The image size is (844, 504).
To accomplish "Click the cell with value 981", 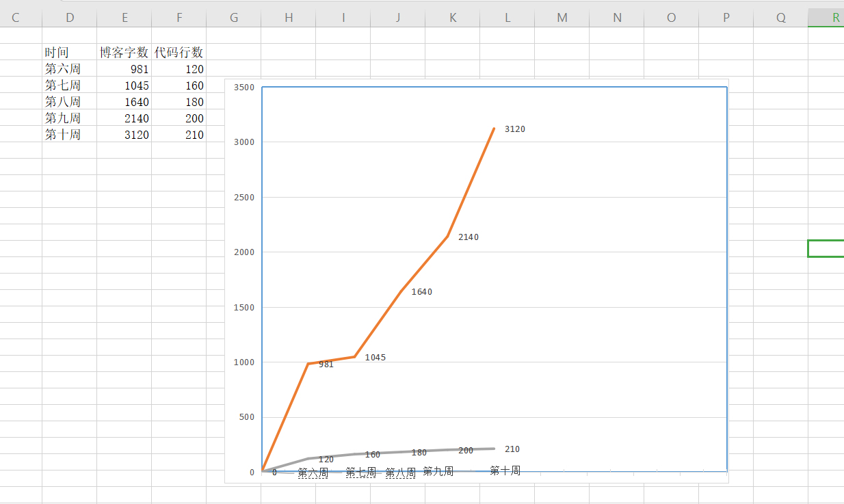I will click(x=124, y=68).
